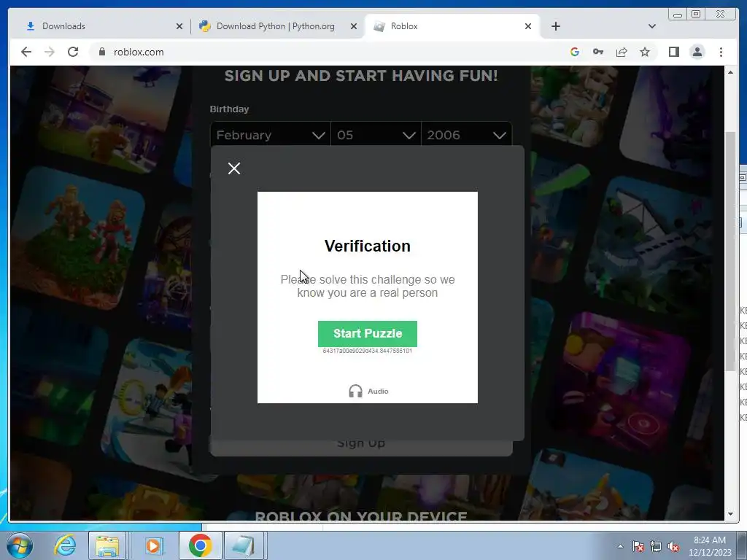747x560 pixels.
Task: Go back to the previous page
Action: tap(26, 52)
